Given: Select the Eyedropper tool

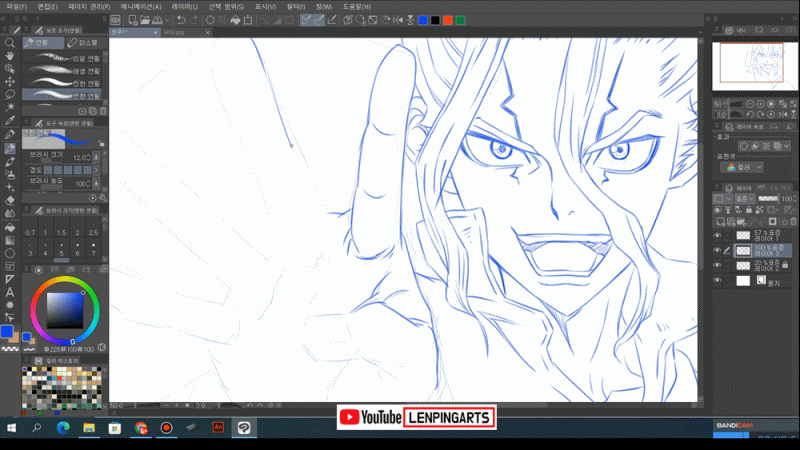Looking at the screenshot, I should (10, 121).
